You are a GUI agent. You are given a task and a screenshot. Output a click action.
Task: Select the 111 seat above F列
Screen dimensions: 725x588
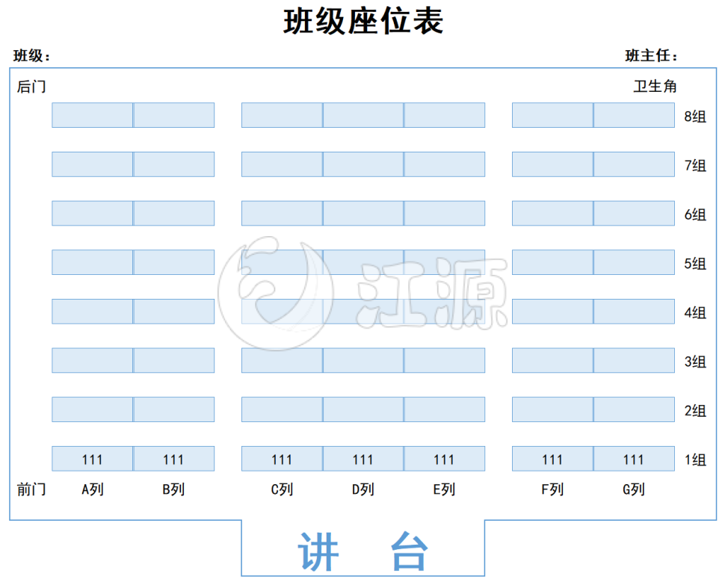pos(552,459)
